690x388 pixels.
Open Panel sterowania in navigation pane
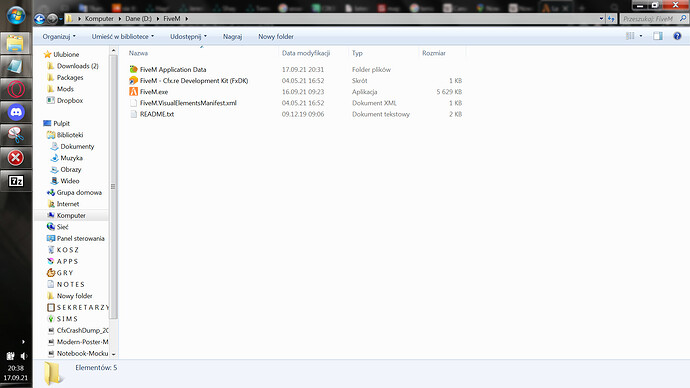point(81,238)
